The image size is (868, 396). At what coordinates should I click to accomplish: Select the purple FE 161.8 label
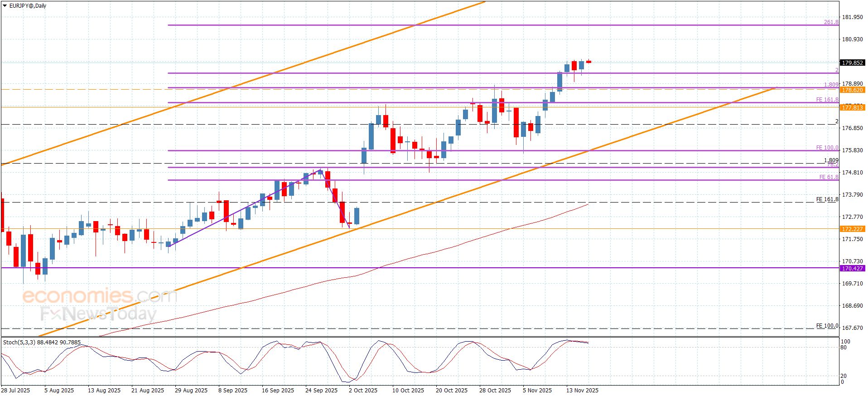coord(827,100)
